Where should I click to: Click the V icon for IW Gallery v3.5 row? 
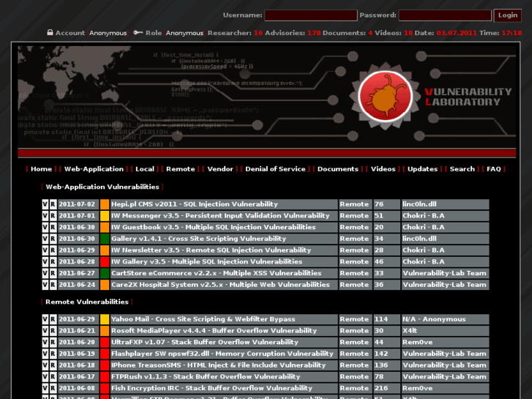[x=45, y=262]
